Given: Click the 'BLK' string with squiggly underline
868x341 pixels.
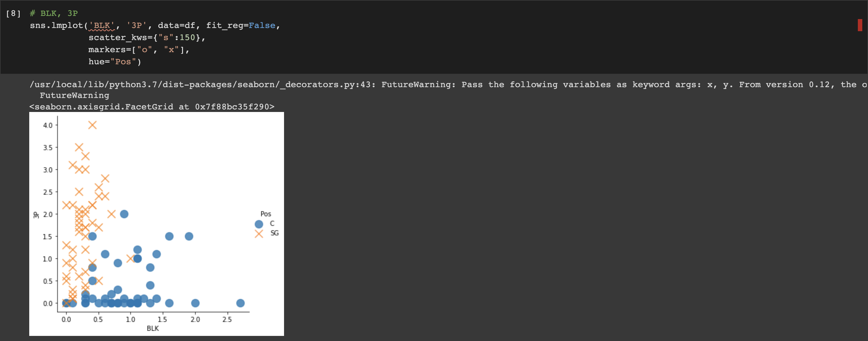Looking at the screenshot, I should click(102, 26).
